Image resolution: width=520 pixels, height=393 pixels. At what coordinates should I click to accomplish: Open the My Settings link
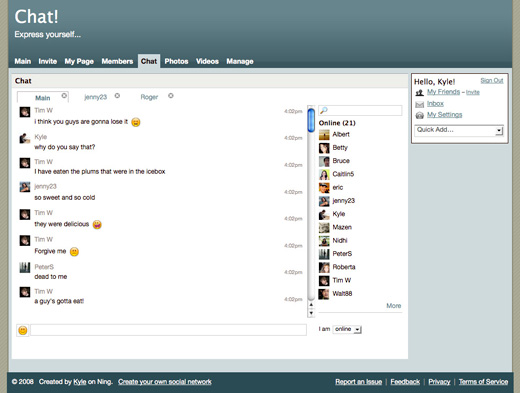445,115
